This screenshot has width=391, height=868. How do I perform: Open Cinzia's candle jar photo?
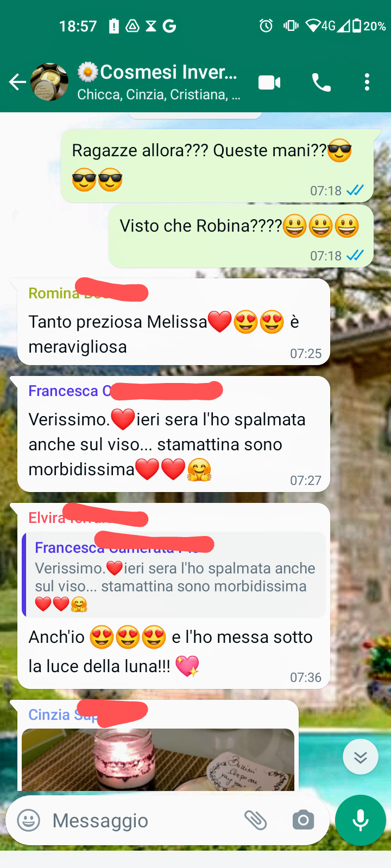[158, 759]
